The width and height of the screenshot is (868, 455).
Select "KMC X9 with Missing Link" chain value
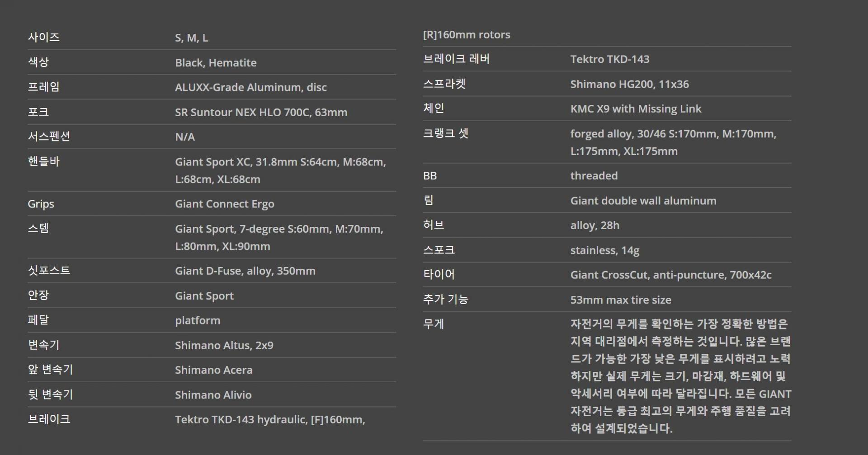pyautogui.click(x=636, y=109)
